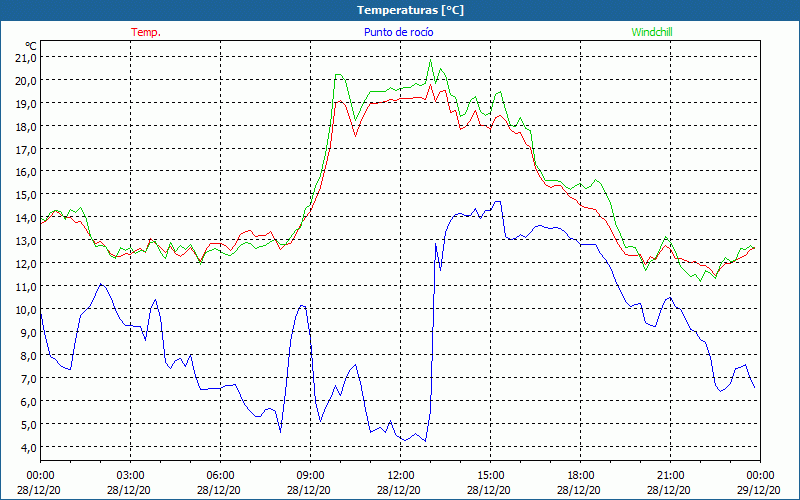Click the red Temp. legend label

(146, 32)
